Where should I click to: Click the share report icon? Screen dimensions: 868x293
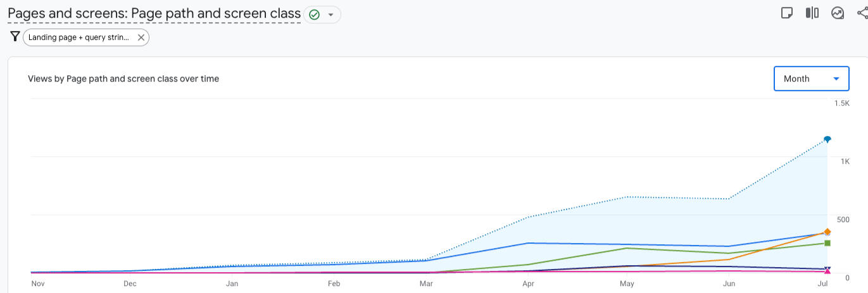click(x=862, y=13)
